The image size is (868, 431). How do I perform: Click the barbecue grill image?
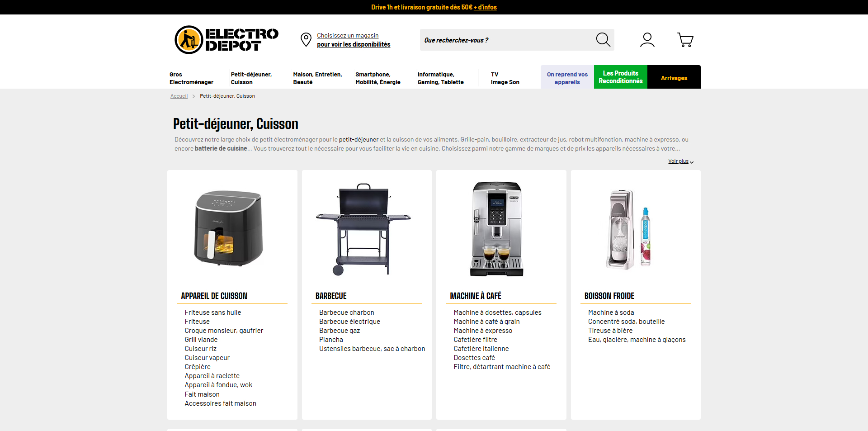[363, 229]
